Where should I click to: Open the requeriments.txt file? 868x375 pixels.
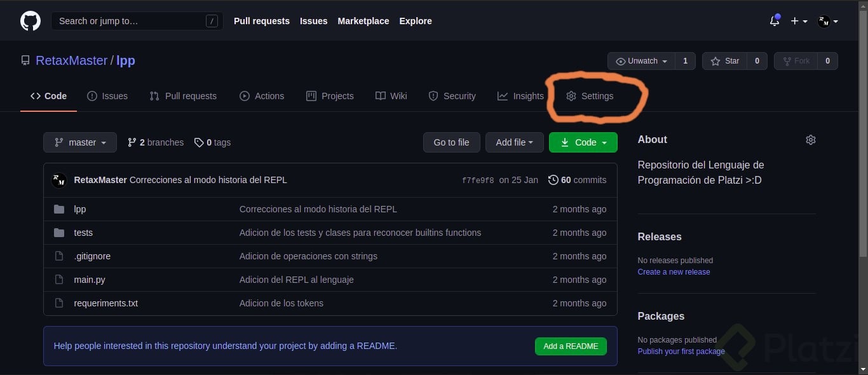[x=106, y=303]
